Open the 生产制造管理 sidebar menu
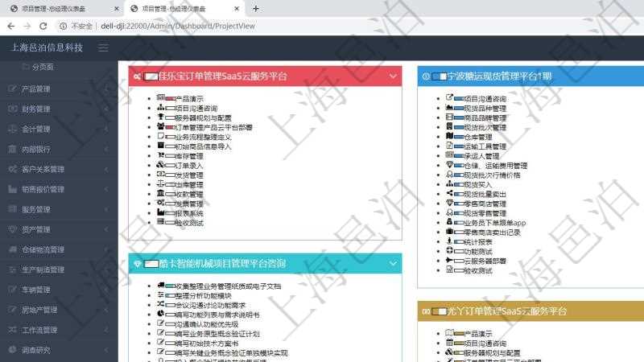Screen dimensions: 644x362 point(55,269)
